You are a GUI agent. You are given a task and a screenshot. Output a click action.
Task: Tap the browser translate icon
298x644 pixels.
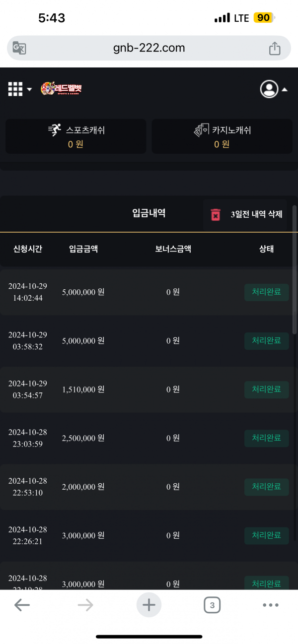(x=19, y=48)
